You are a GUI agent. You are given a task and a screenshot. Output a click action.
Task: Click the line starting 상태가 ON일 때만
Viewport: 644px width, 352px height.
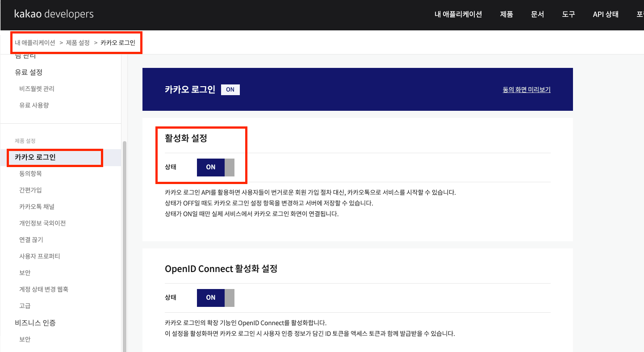click(252, 214)
